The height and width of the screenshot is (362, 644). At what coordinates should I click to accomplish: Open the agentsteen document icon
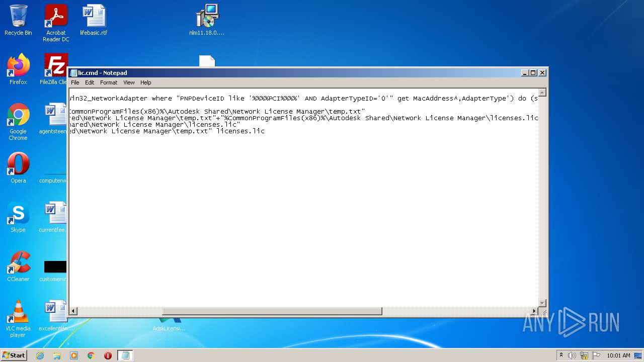(53, 119)
